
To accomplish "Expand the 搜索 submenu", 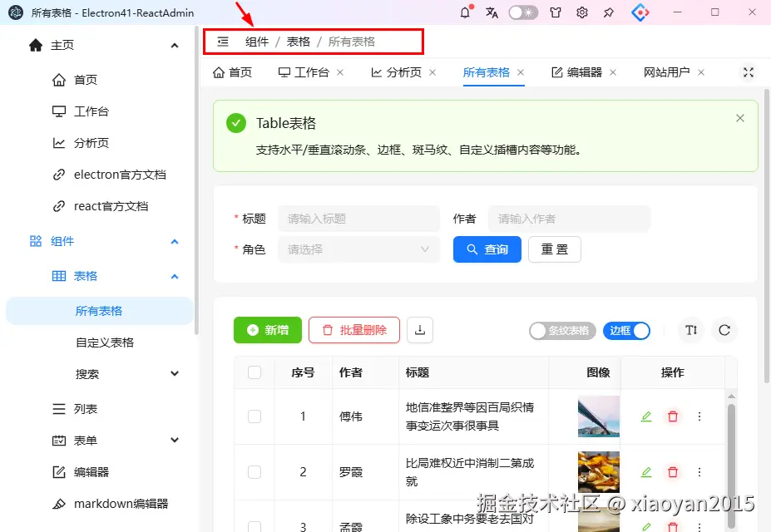I will click(175, 374).
